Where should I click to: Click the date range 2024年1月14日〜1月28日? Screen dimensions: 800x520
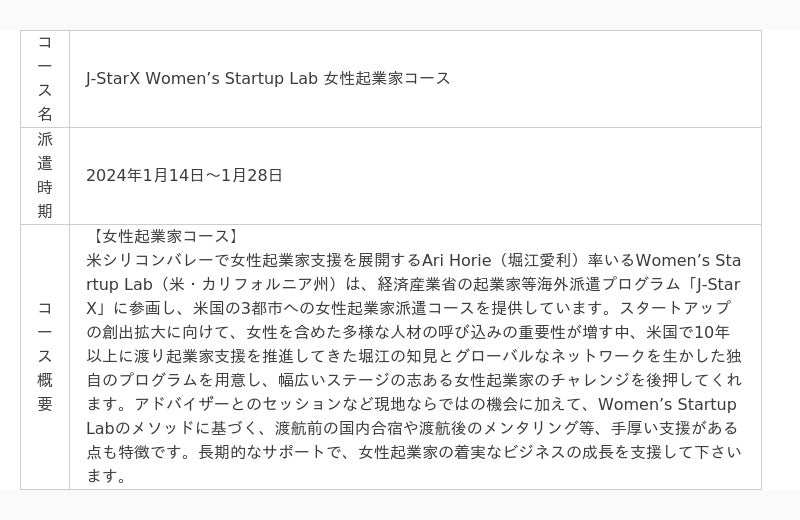click(184, 175)
